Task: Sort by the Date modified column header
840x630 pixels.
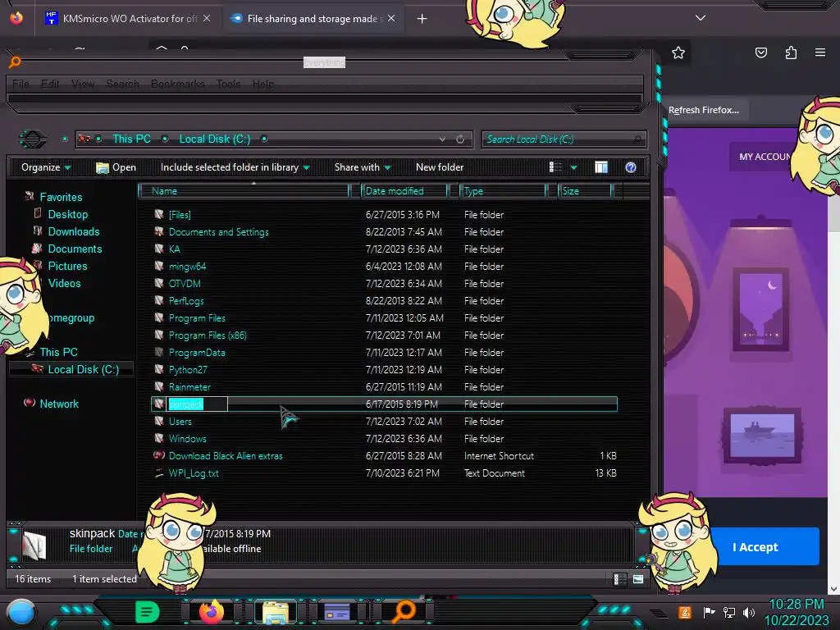Action: coord(404,191)
